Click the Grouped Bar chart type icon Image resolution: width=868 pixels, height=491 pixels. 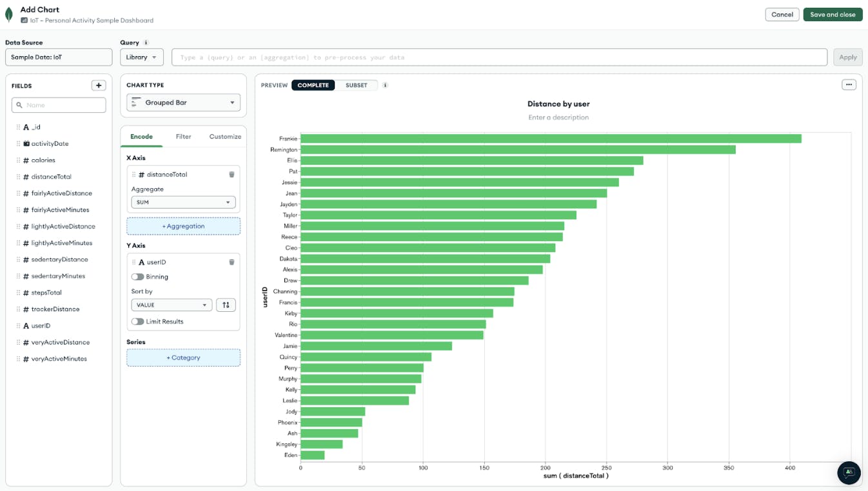click(136, 102)
